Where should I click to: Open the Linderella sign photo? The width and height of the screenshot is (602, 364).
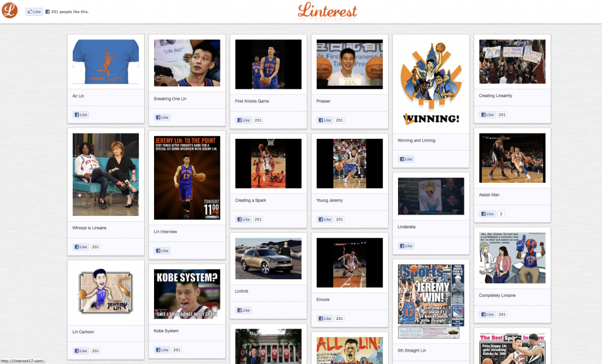[431, 196]
